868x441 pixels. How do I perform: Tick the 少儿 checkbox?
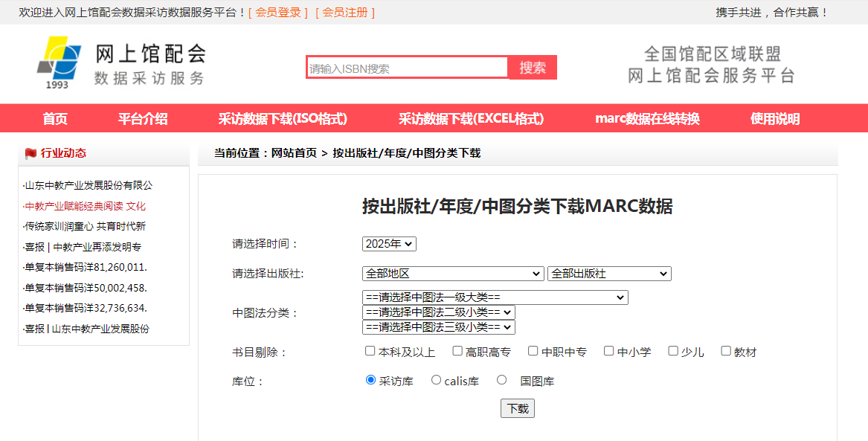pos(673,351)
